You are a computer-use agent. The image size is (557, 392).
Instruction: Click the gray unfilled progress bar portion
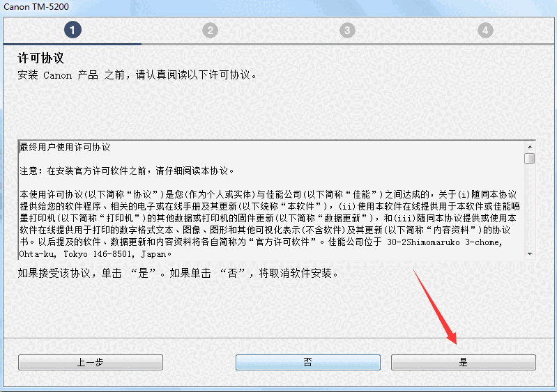pos(348,44)
